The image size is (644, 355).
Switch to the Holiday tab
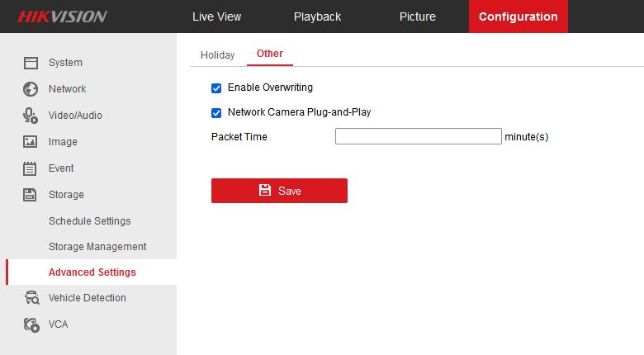pyautogui.click(x=217, y=55)
